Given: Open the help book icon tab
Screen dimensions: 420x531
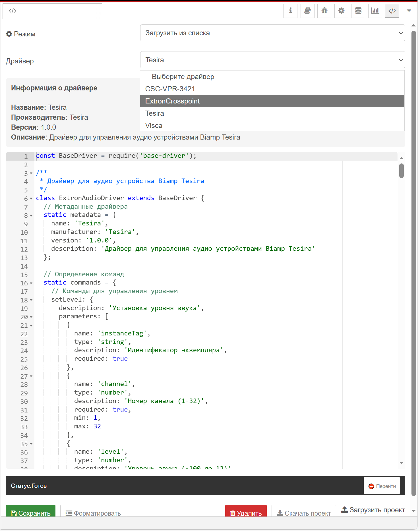Looking at the screenshot, I should [x=307, y=11].
